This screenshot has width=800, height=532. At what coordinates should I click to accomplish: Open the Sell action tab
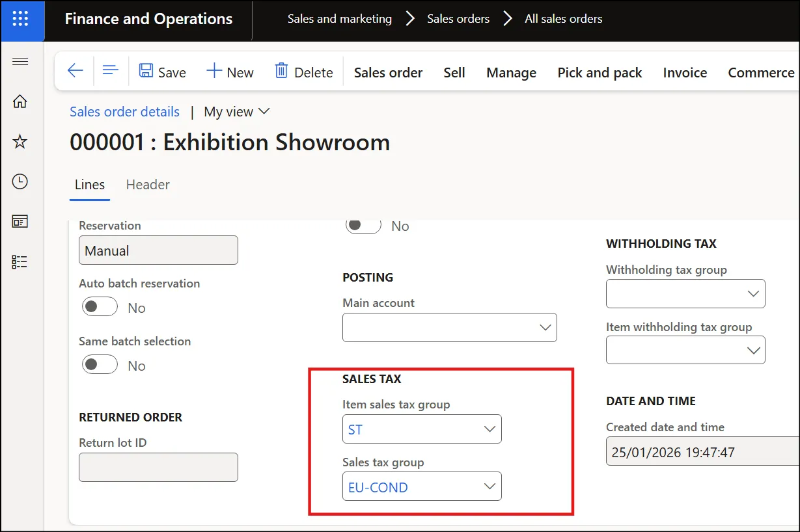pos(454,73)
